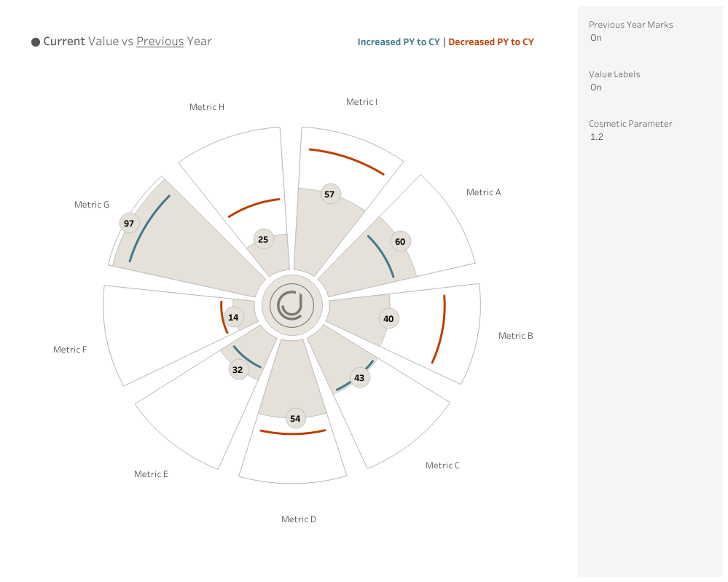Edit the Cosmetic Parameter value 1.2

coord(597,137)
